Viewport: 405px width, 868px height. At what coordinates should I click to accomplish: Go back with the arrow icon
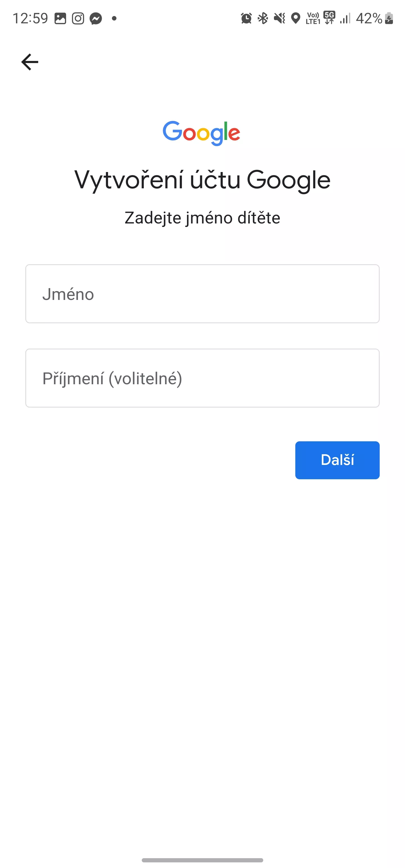tap(30, 62)
